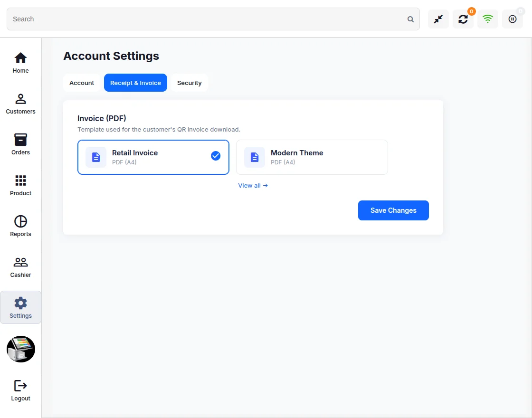Switch to the Account tab
Viewport: 532px width, 418px height.
81,83
